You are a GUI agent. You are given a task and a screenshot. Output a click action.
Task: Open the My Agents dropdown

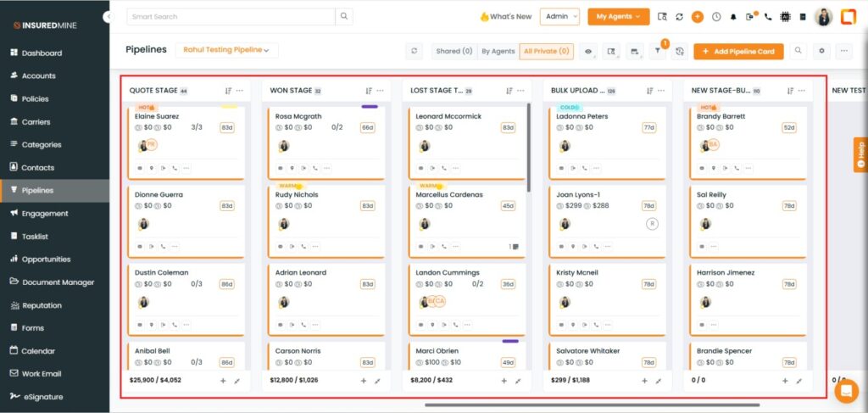618,16
